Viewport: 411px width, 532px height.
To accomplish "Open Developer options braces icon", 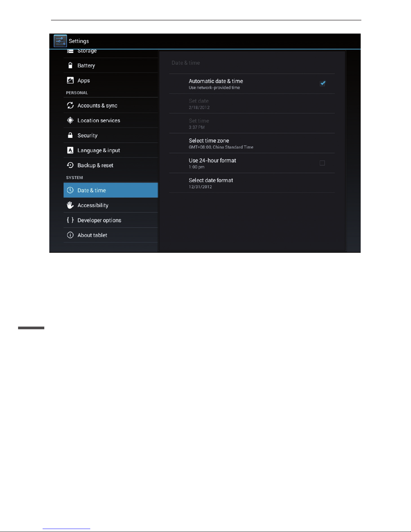I will [70, 220].
